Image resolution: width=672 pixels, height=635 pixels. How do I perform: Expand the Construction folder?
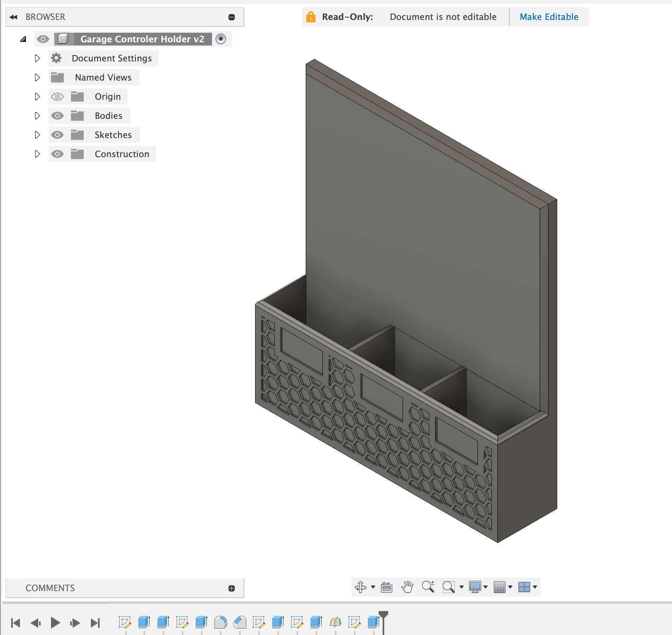click(x=37, y=154)
